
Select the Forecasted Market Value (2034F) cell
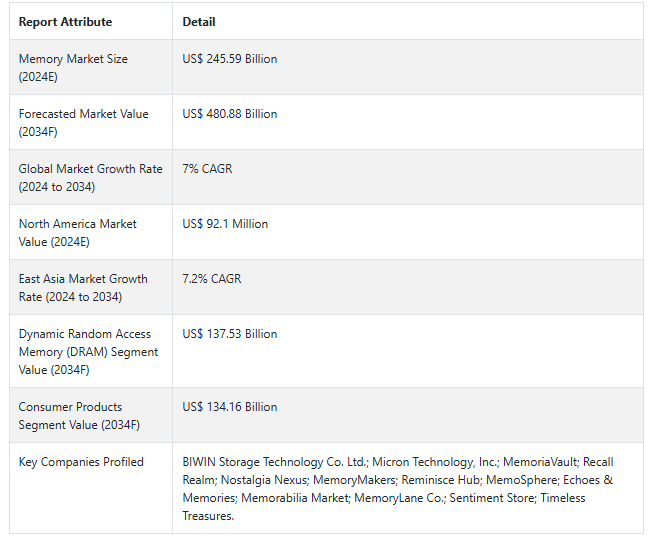point(91,122)
